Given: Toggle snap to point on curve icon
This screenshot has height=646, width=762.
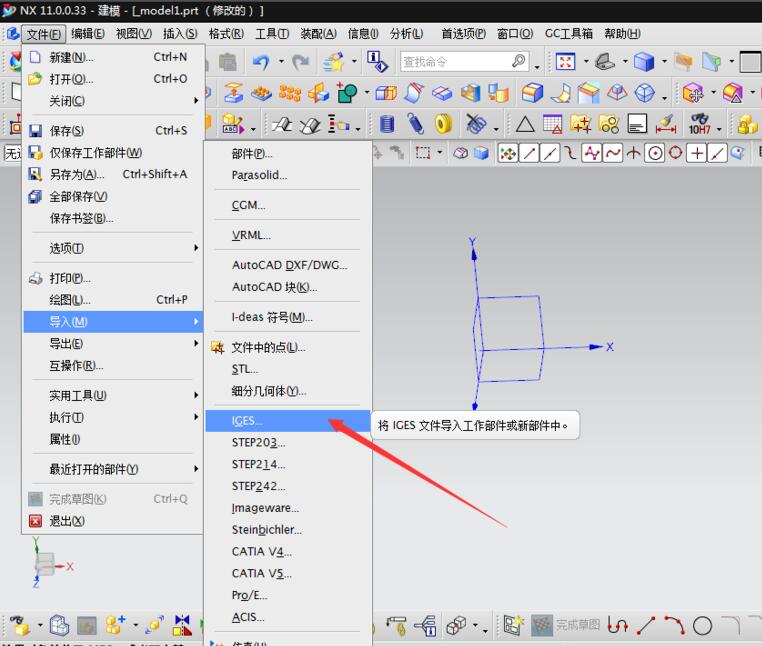Looking at the screenshot, I should 717,154.
